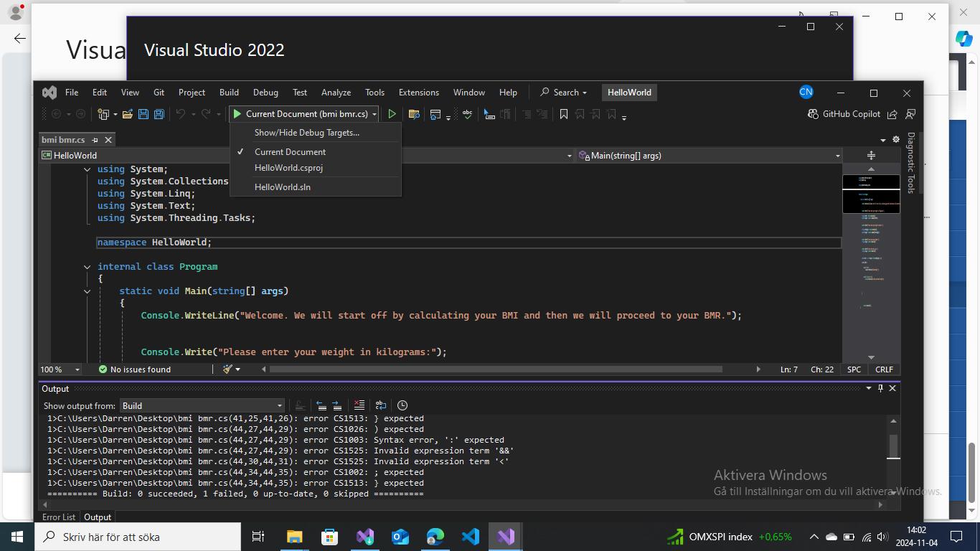
Task: Switch to the Error List tab
Action: (x=58, y=517)
